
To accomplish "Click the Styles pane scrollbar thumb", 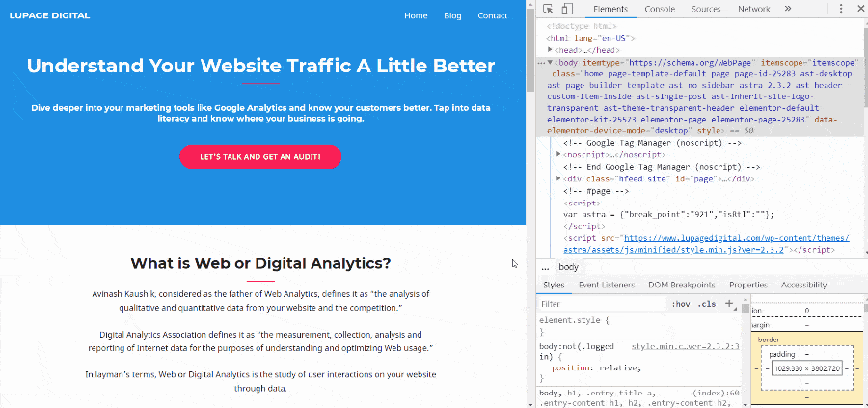I will point(746,309).
